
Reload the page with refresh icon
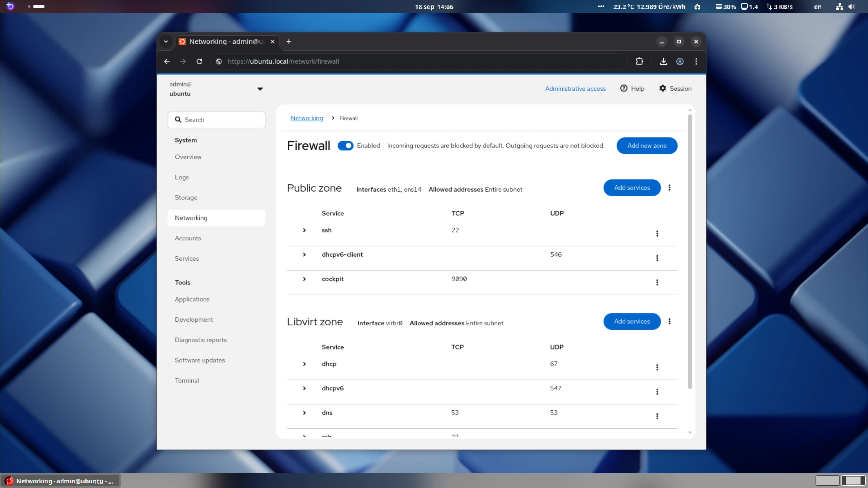199,61
